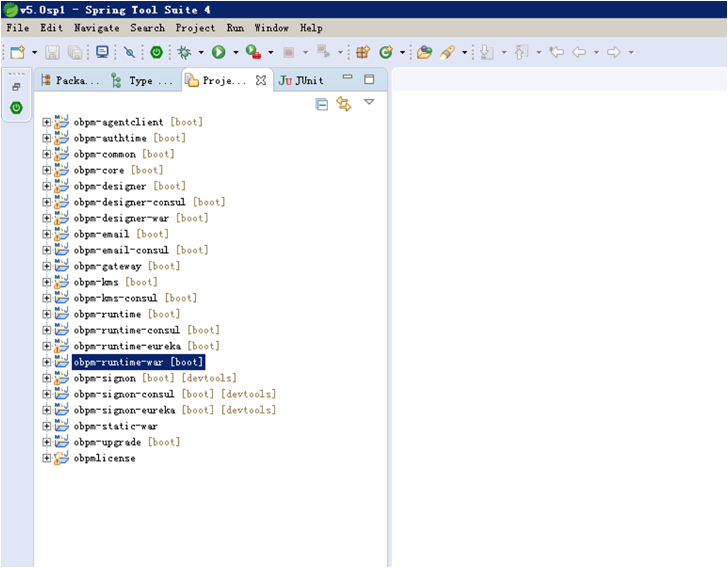The image size is (728, 568).
Task: Open the Help menu
Action: point(311,28)
